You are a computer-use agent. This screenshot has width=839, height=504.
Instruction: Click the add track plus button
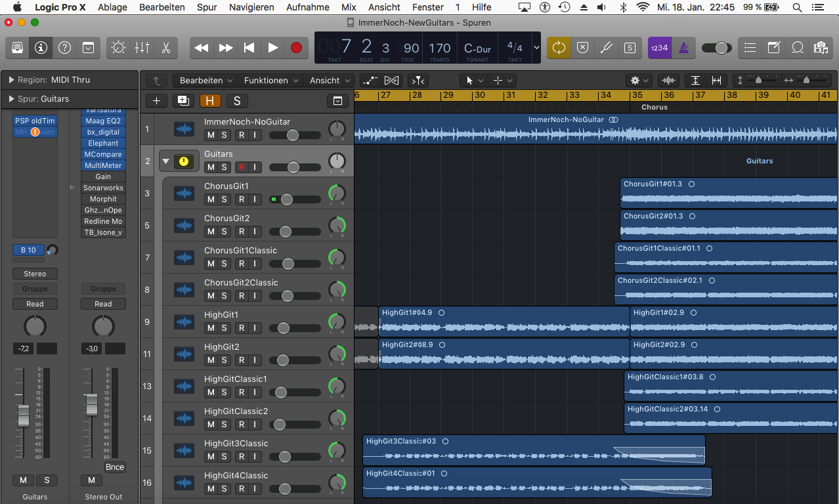[x=156, y=100]
